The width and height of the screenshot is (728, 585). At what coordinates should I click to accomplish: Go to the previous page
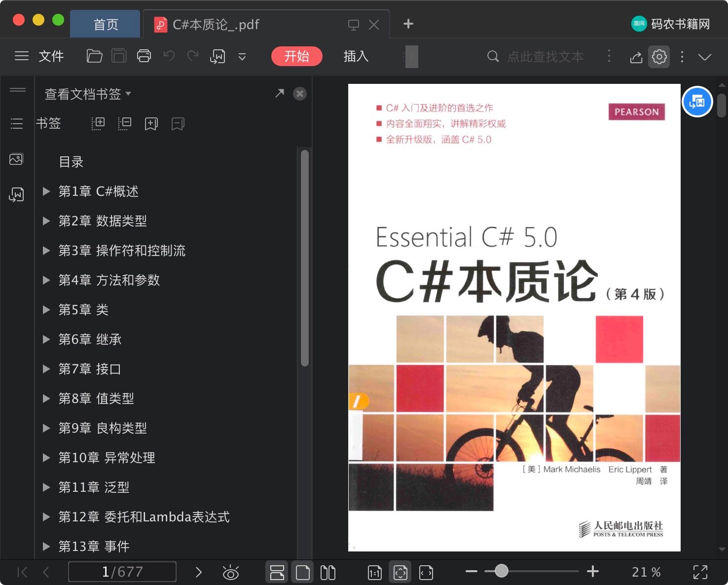pyautogui.click(x=46, y=572)
